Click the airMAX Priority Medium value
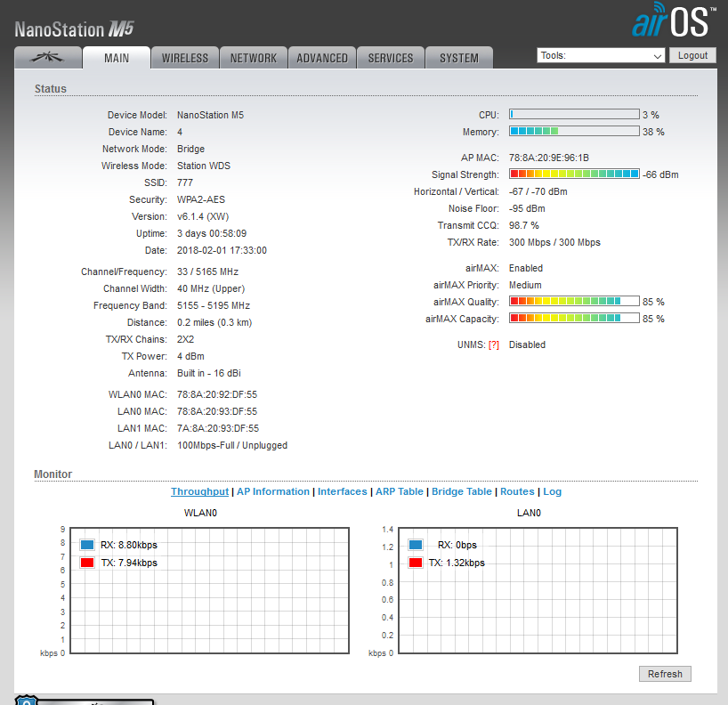Screen dimensions: 728x705 [525, 285]
